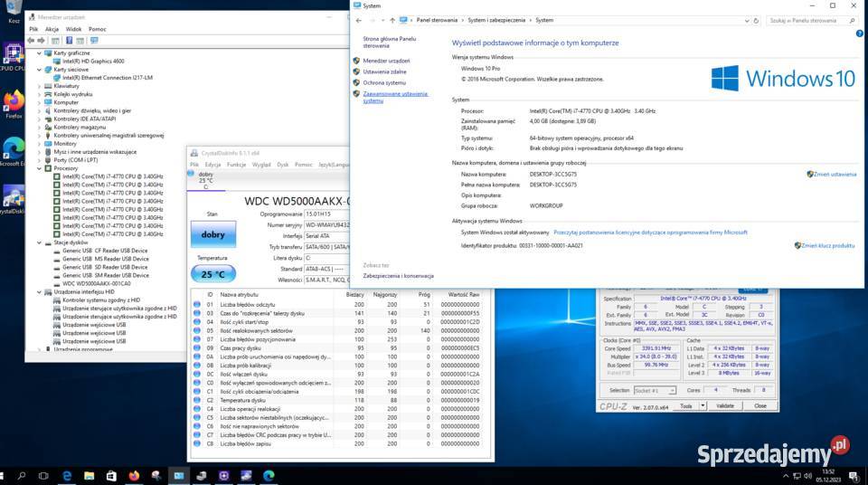
Task: Open blue help icon in Device Manager toolbar
Action: pyautogui.click(x=70, y=41)
